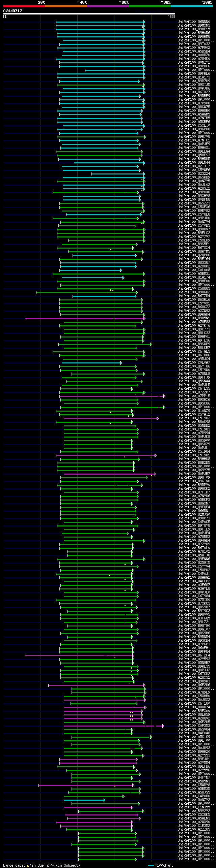This screenshot has width=216, height=868.
Task: Go to UniRef100_A9PAX0 entry
Action: coord(194,192)
